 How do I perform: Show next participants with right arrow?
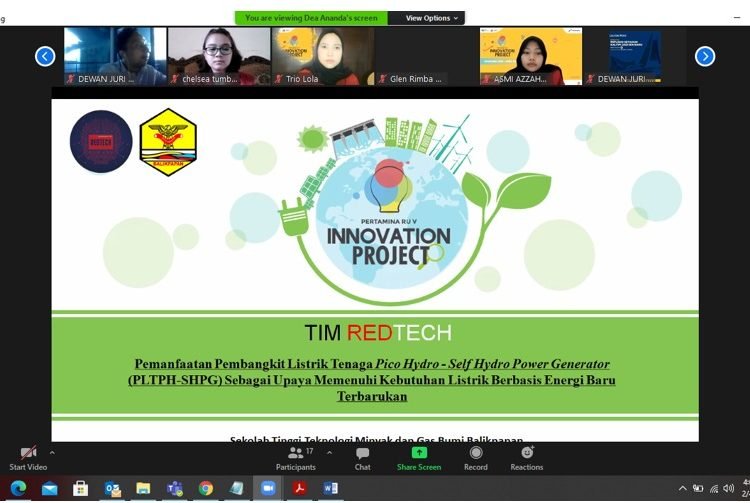(705, 56)
